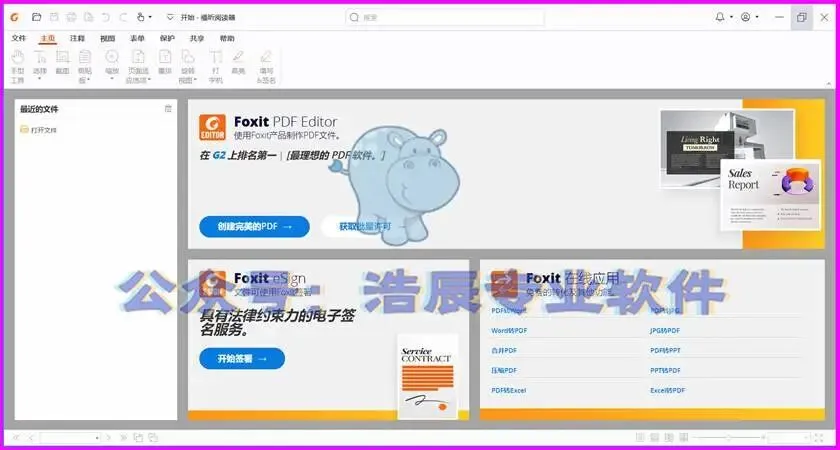840x450 pixels.
Task: Open the JPG转PDF link
Action: [x=665, y=331]
